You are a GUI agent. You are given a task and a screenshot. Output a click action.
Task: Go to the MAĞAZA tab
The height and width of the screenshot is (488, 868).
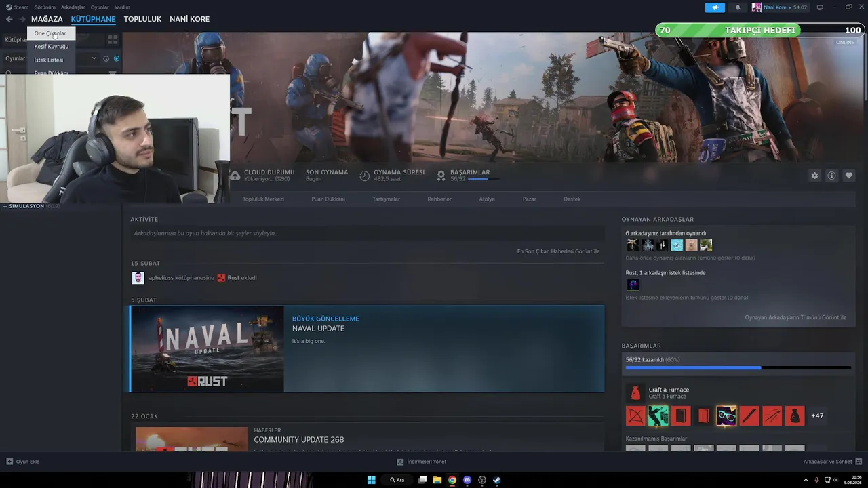(47, 19)
